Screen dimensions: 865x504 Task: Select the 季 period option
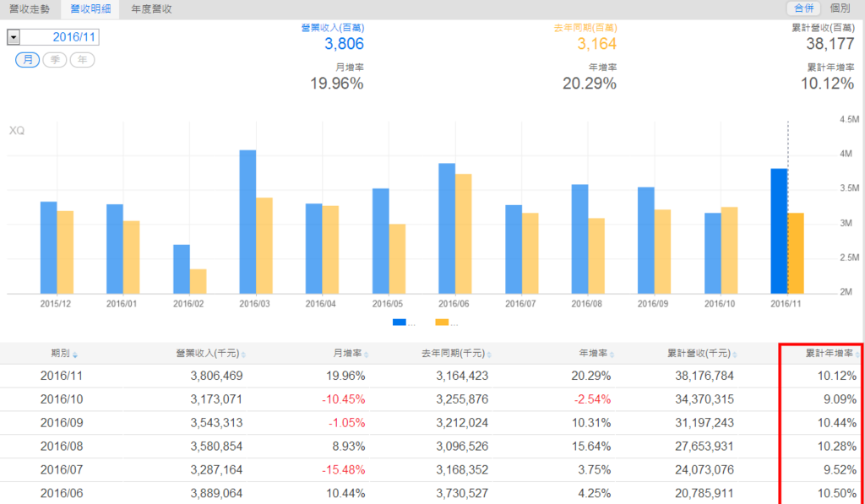point(55,60)
